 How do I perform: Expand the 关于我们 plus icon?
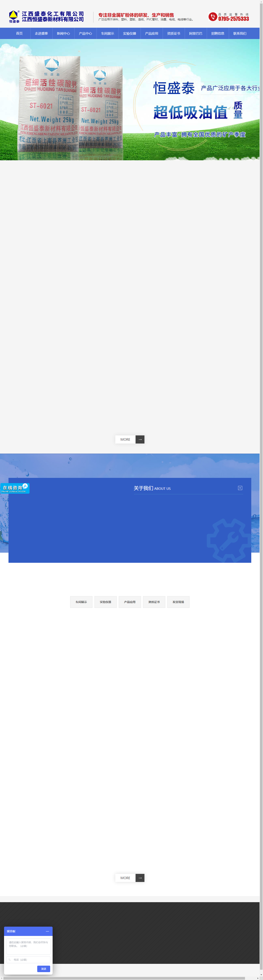[240, 488]
